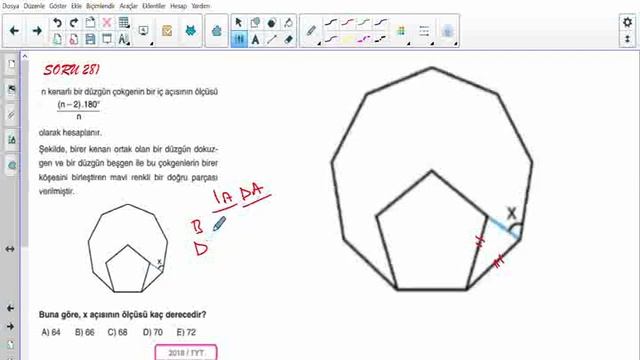Screen dimensions: 640x360
Task: Open the color palette grid
Action: pyautogui.click(x=401, y=31)
